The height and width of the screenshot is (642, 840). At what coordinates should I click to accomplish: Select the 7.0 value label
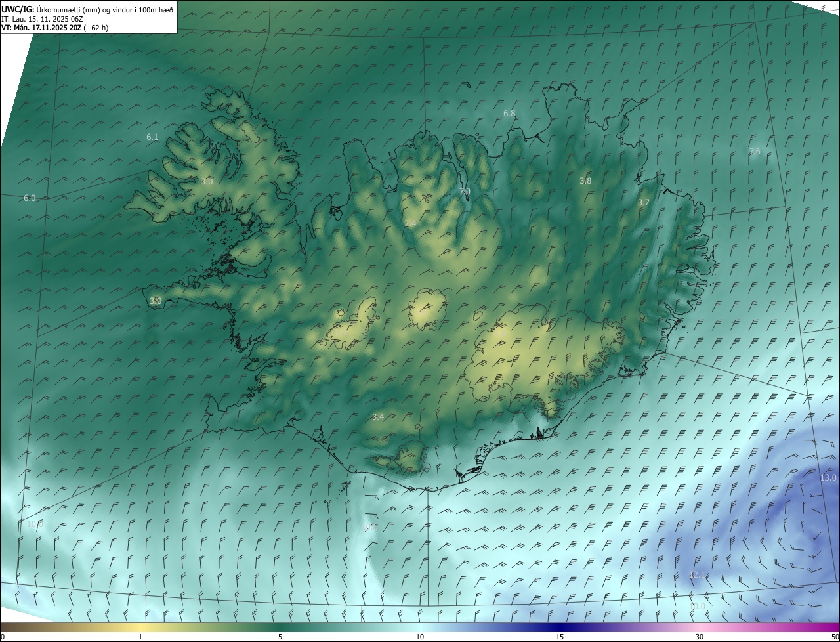tap(465, 191)
